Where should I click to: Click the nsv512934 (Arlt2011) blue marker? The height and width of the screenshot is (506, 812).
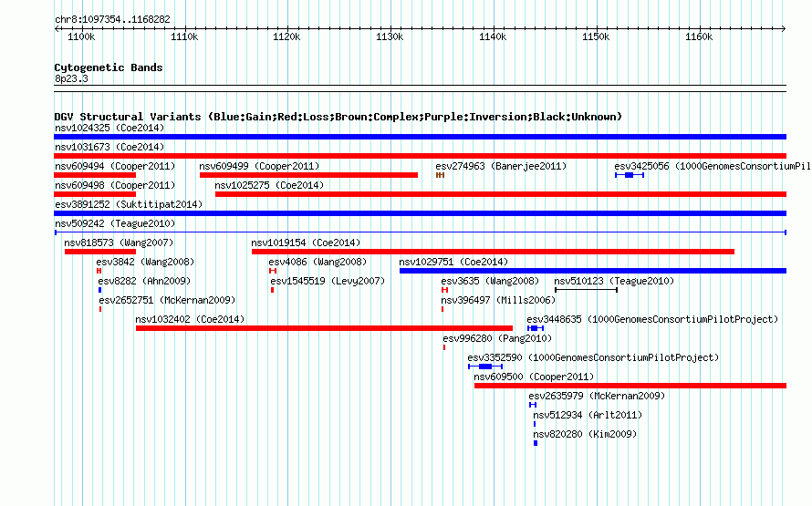(x=535, y=424)
